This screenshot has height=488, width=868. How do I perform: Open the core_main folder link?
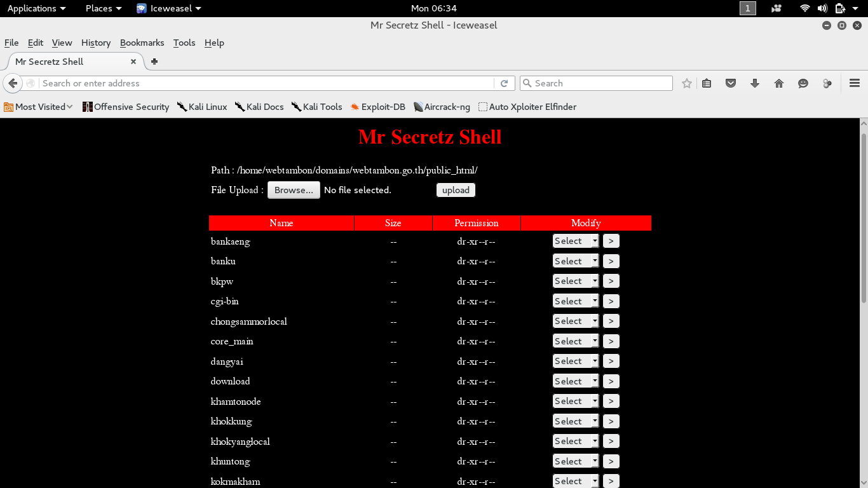click(x=232, y=341)
